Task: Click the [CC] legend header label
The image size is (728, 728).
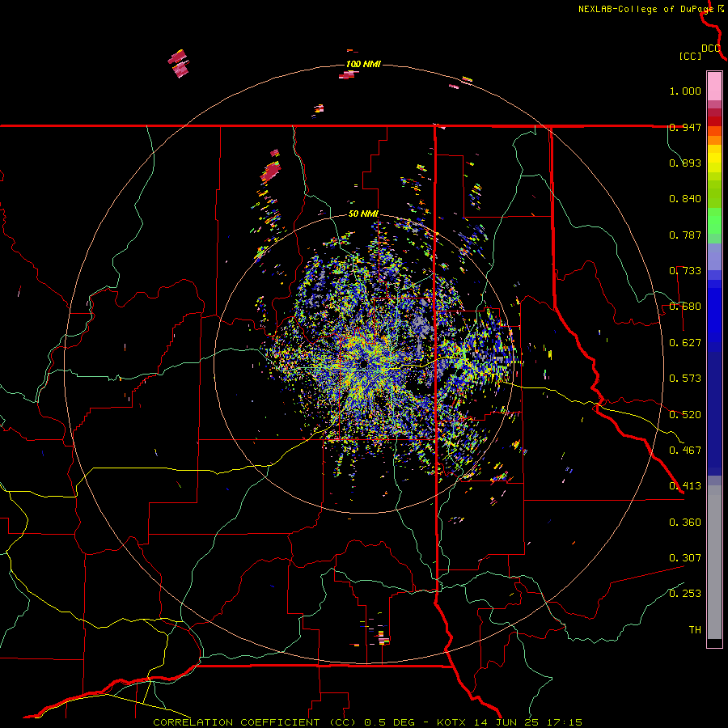Action: coord(691,56)
